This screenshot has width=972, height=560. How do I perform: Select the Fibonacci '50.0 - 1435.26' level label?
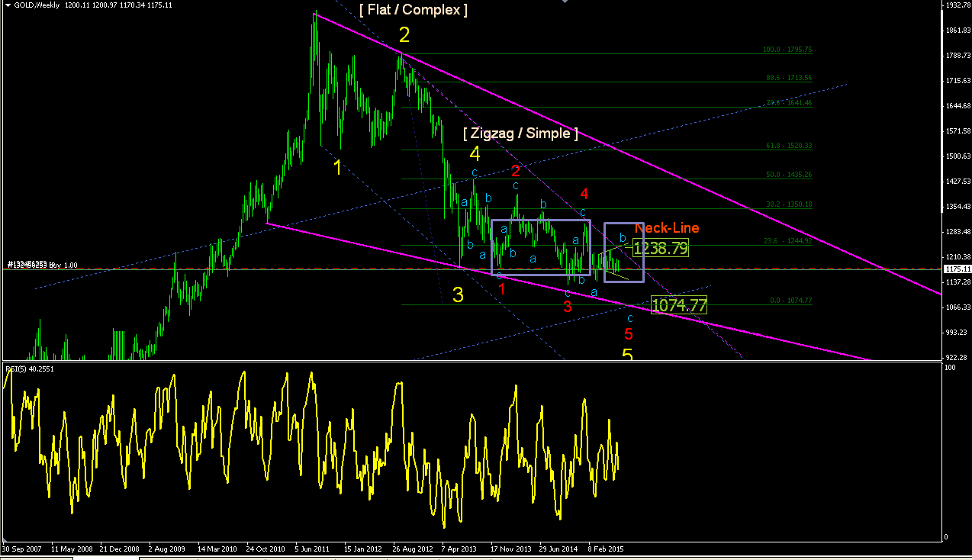point(789,175)
